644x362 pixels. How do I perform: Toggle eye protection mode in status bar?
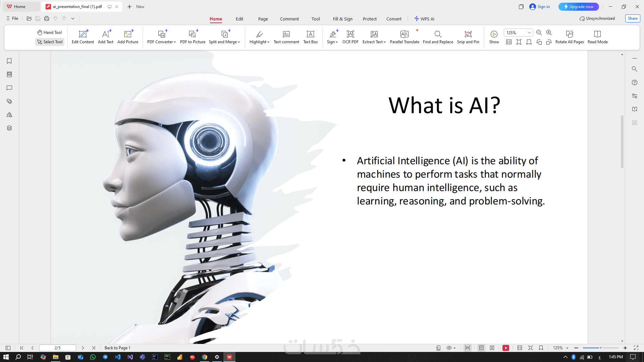pyautogui.click(x=449, y=348)
